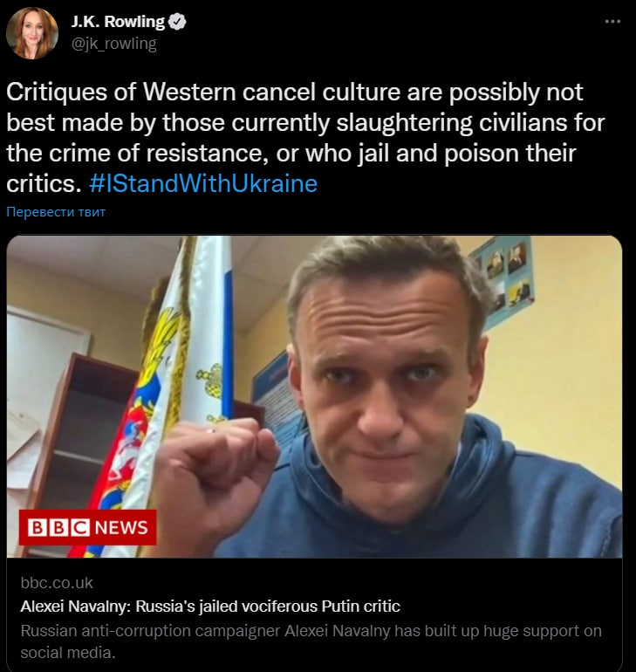Open the J.K. Rowling display name
This screenshot has width=636, height=672.
pyautogui.click(x=118, y=22)
